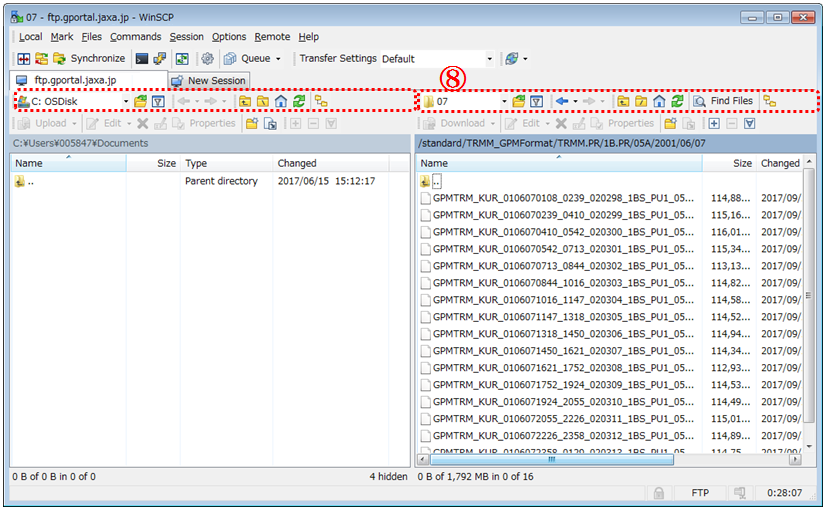Refresh the local panel

pos(299,101)
